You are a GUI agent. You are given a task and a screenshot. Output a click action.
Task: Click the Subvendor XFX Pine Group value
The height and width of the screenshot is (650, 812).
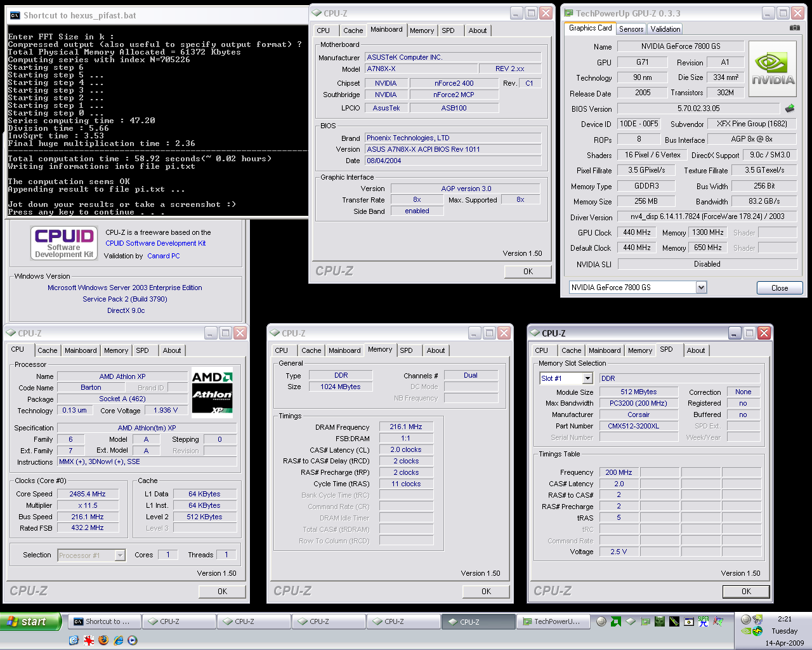[x=752, y=124]
